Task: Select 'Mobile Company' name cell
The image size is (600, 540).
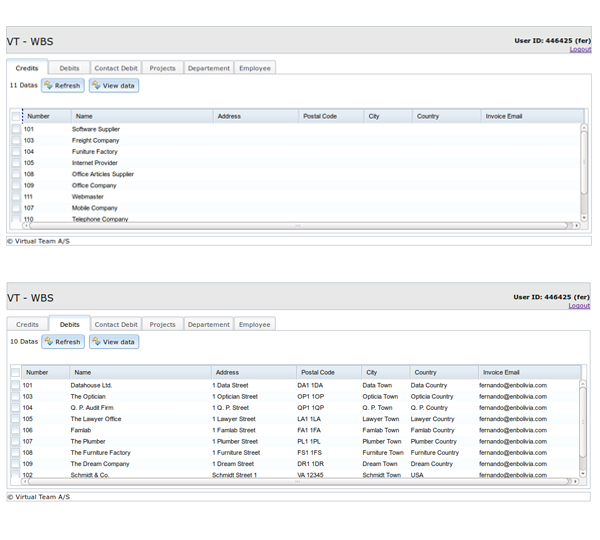Action: tap(95, 208)
